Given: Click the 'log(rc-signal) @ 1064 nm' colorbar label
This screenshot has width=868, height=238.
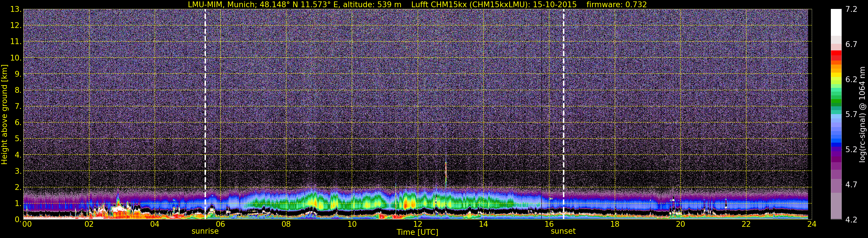Looking at the screenshot, I should [862, 115].
